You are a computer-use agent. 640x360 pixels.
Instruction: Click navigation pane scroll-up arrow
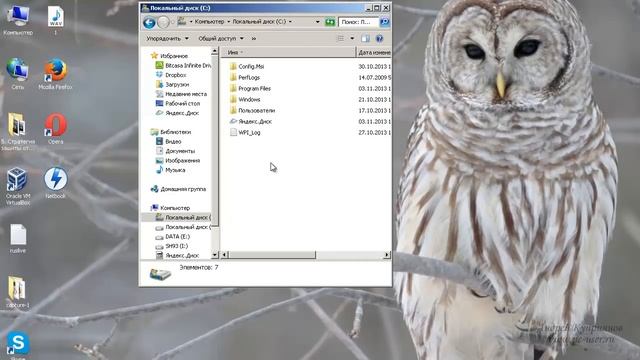215,51
